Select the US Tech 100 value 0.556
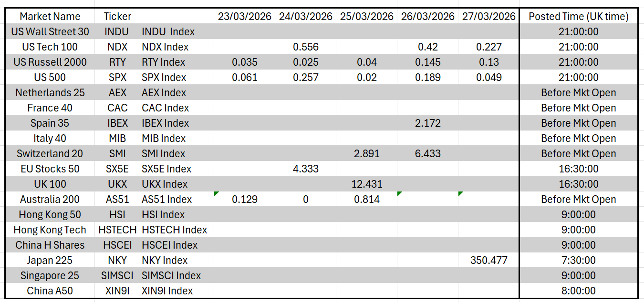The image size is (644, 302). [x=305, y=47]
